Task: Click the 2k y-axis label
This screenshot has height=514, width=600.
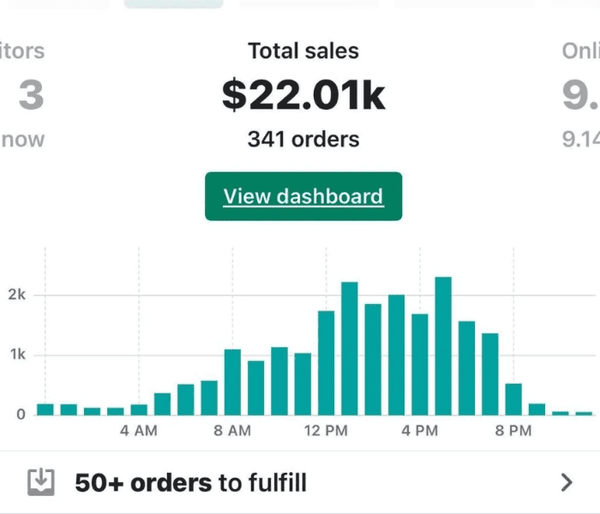Action: click(x=17, y=295)
